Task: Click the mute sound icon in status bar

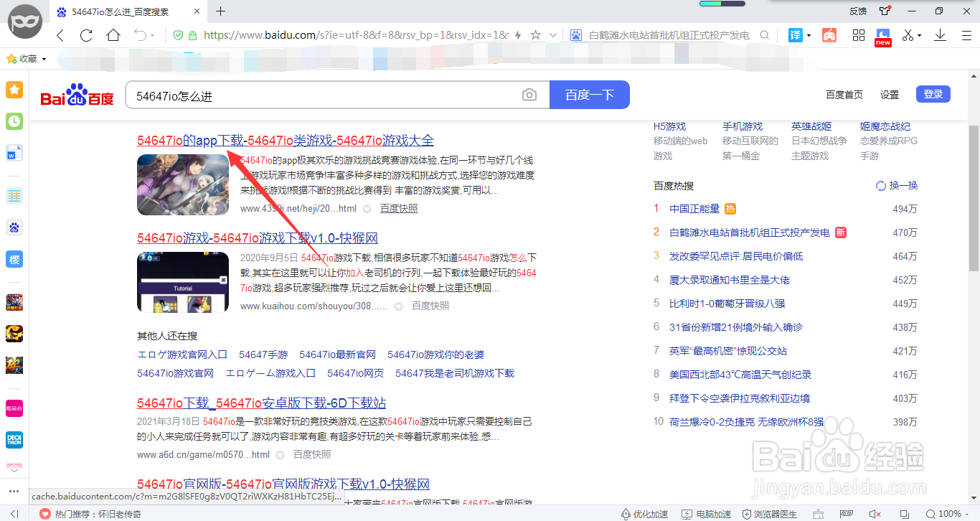Action: pos(875,514)
